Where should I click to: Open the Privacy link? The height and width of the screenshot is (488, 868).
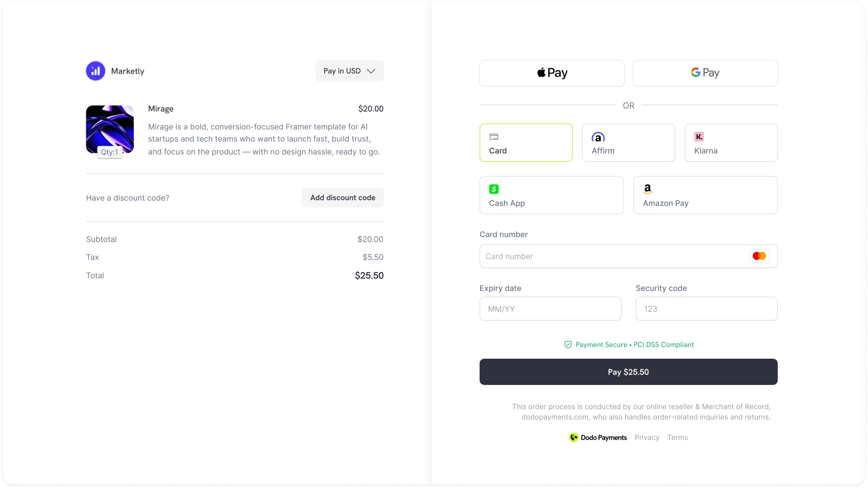pos(647,437)
